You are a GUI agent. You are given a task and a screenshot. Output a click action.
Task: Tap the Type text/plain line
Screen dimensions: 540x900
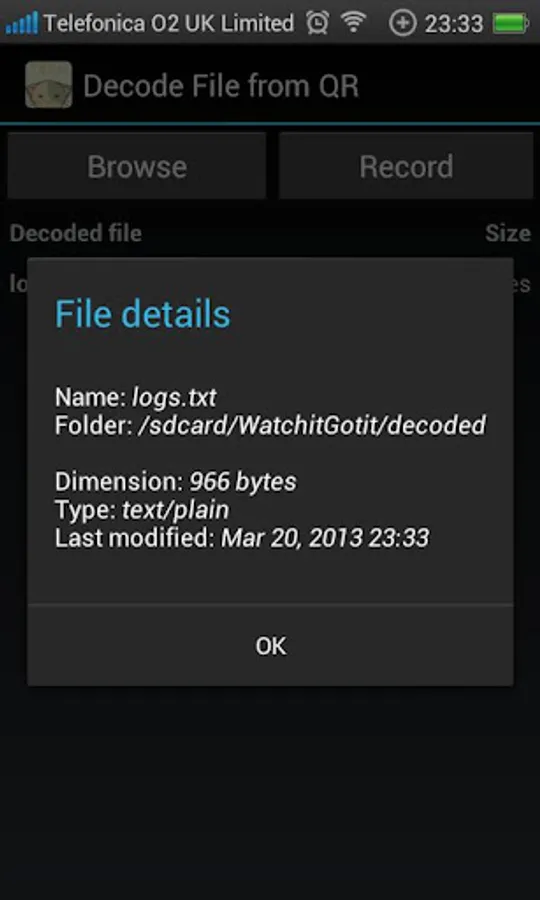pos(142,510)
